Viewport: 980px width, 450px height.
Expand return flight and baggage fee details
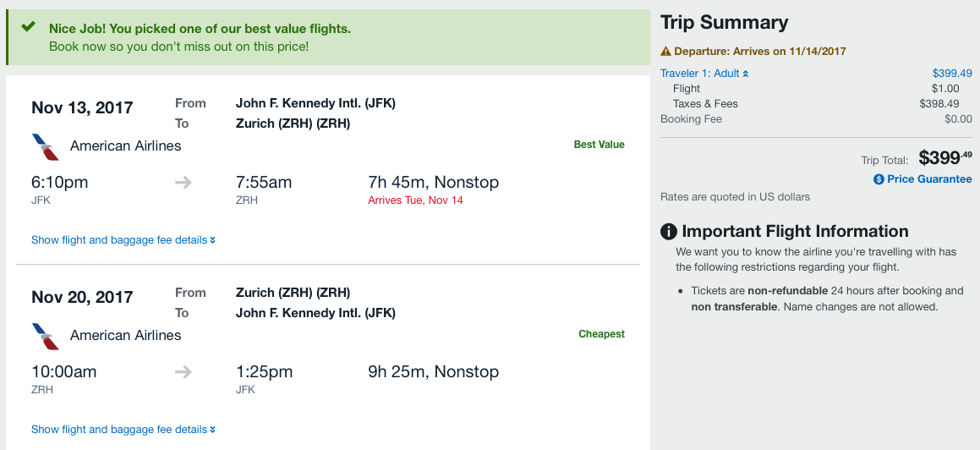[123, 430]
